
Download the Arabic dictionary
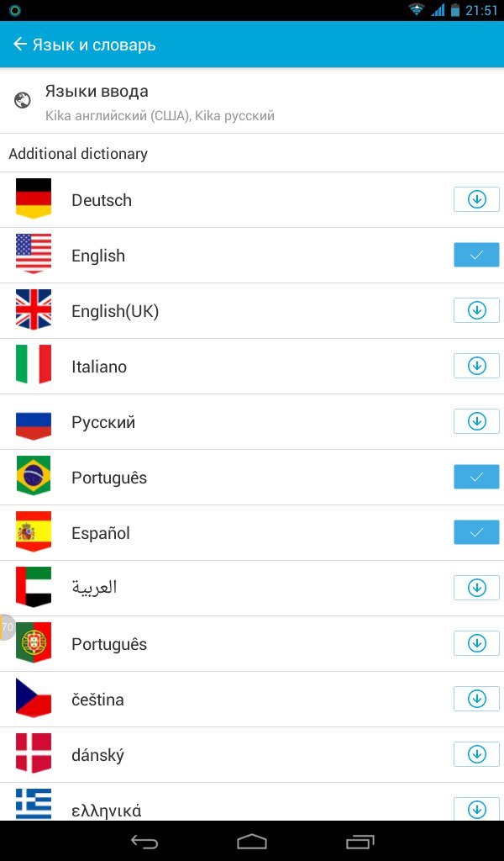point(476,589)
